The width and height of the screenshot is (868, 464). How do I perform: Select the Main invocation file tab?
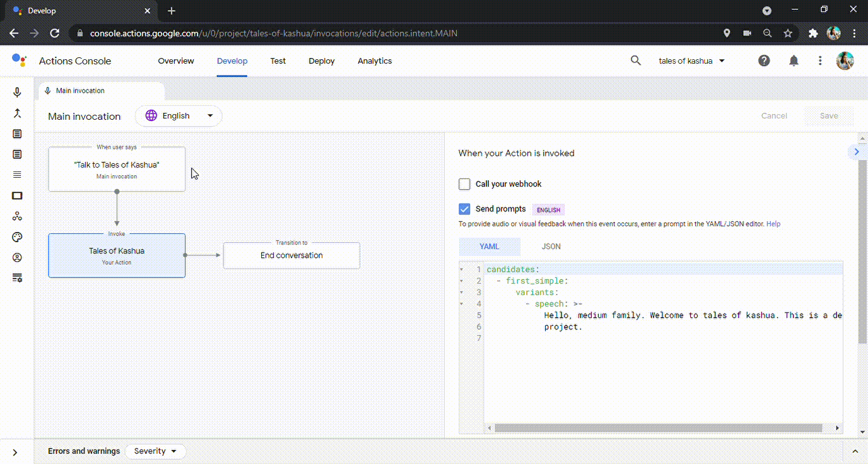tap(102, 91)
